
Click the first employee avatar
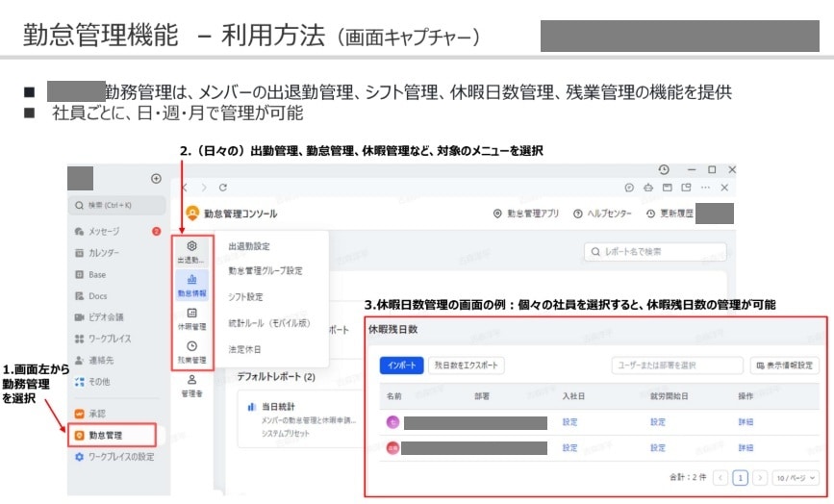392,422
